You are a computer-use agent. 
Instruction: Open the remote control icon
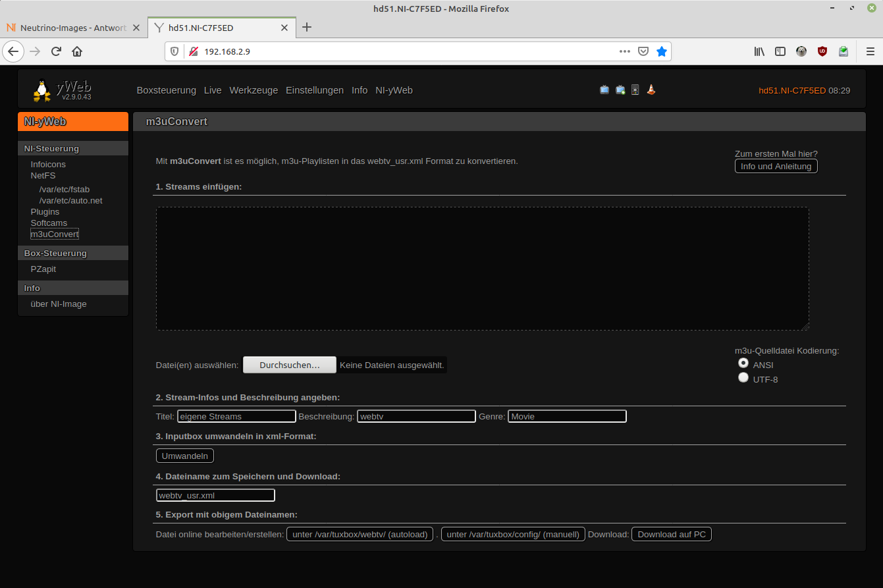tap(635, 90)
